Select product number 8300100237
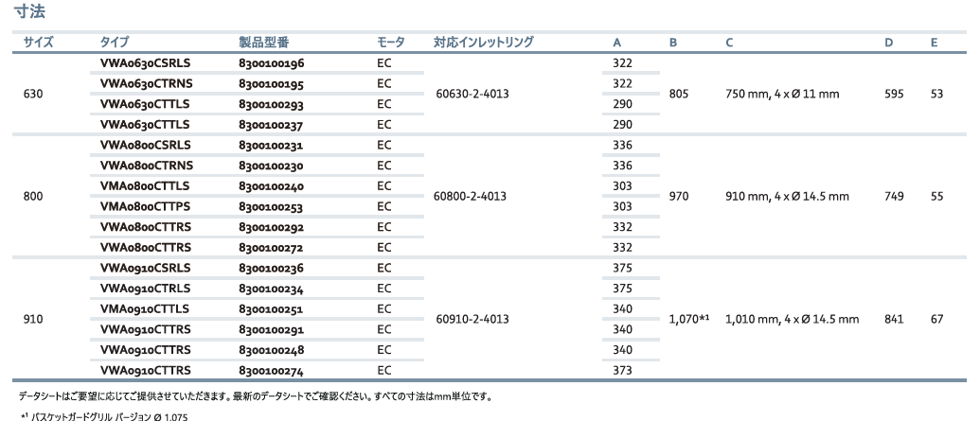This screenshot has height=421, width=980. coord(271,125)
